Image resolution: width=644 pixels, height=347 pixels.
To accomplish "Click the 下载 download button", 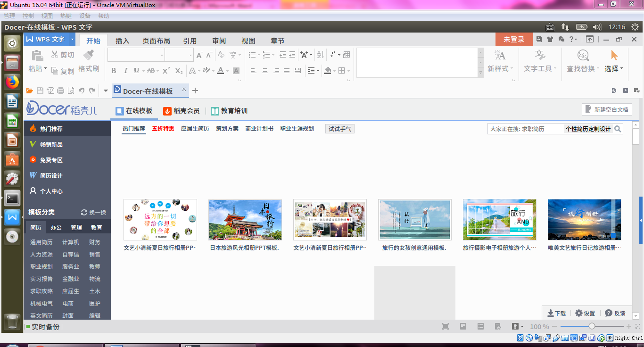I will coord(556,313).
